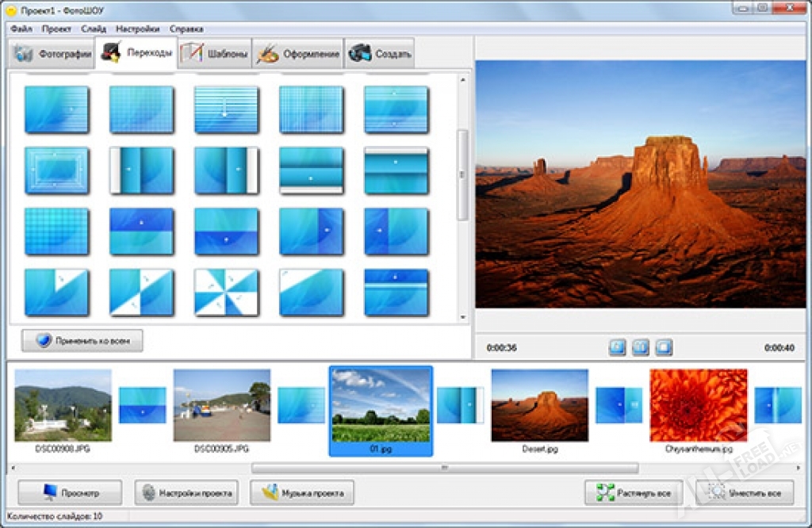Viewport: 812px width, 528px height.
Task: Switch to the Шаблоны tab
Action: [215, 54]
